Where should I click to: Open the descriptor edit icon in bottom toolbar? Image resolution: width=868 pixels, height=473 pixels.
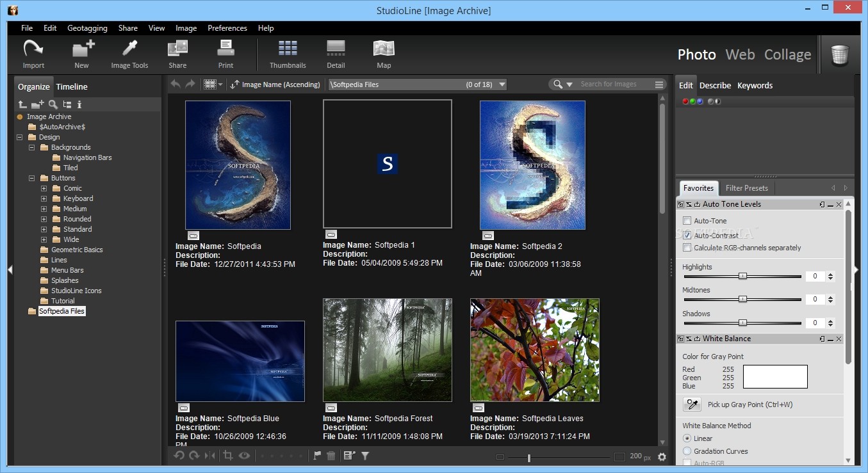tap(350, 456)
